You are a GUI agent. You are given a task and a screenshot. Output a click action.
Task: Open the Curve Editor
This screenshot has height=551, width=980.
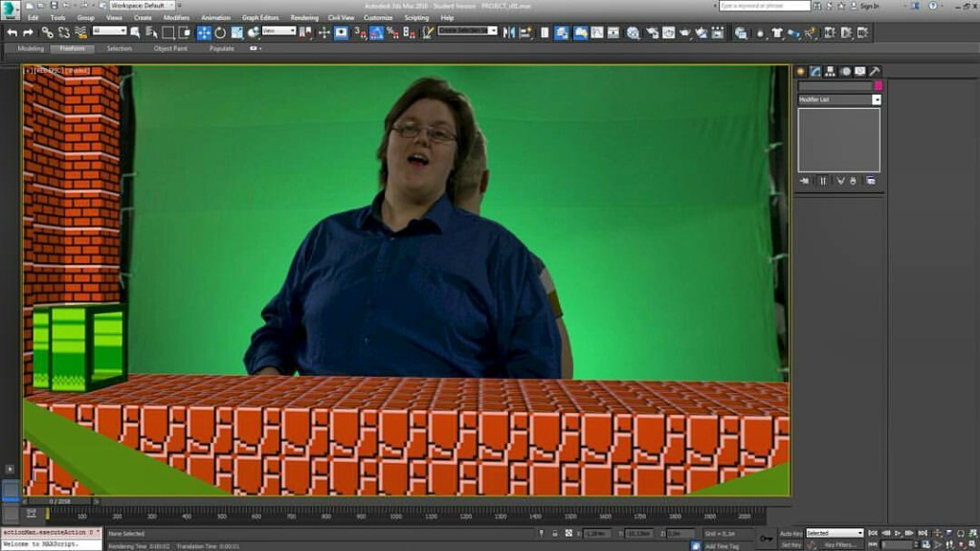(x=597, y=33)
